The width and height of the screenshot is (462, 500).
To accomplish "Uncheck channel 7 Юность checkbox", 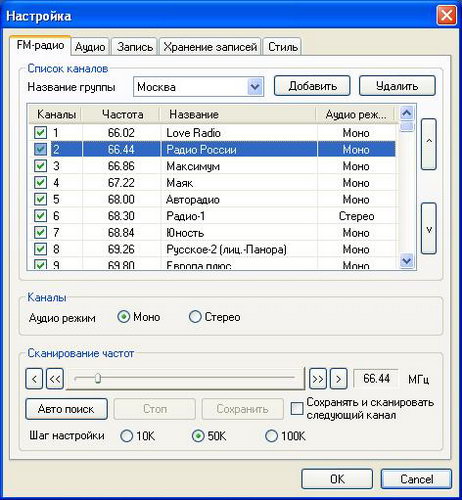I will (40, 232).
